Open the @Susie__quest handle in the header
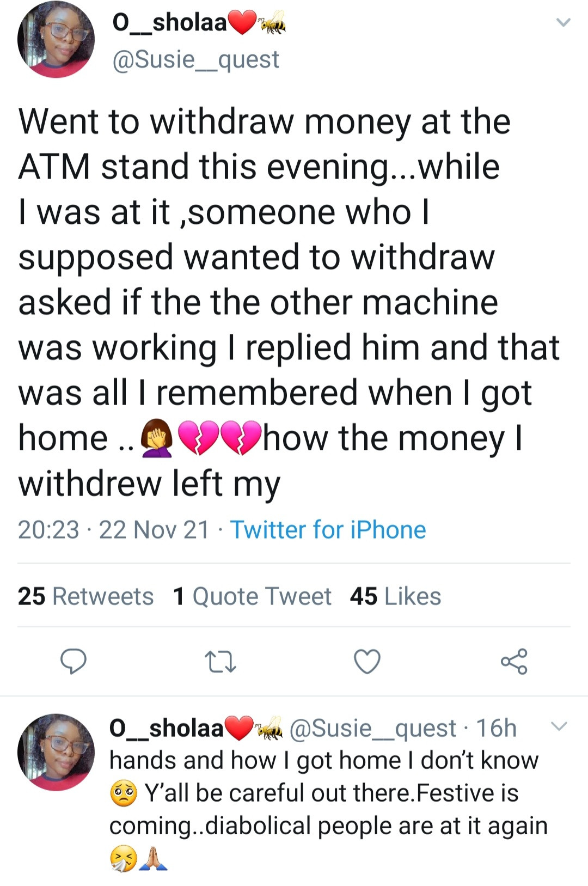 [x=195, y=59]
